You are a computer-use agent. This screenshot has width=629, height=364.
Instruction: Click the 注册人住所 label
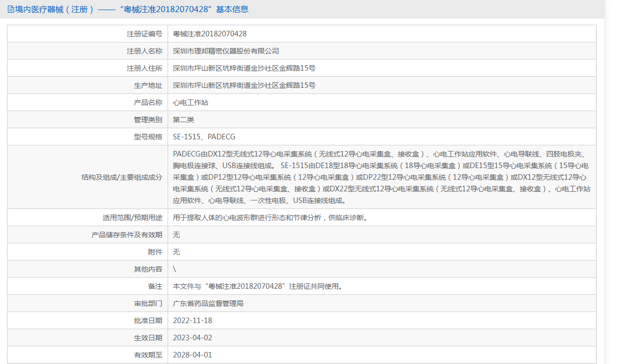point(144,68)
